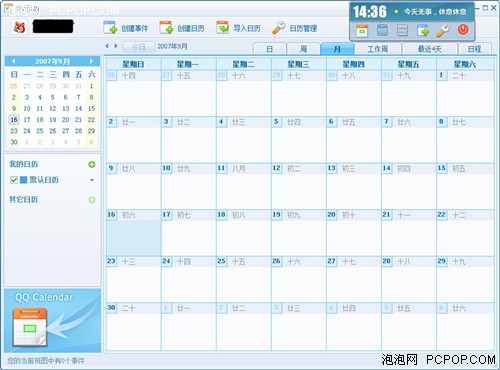Click the 星期三 column header
500x370 pixels.
(x=299, y=64)
